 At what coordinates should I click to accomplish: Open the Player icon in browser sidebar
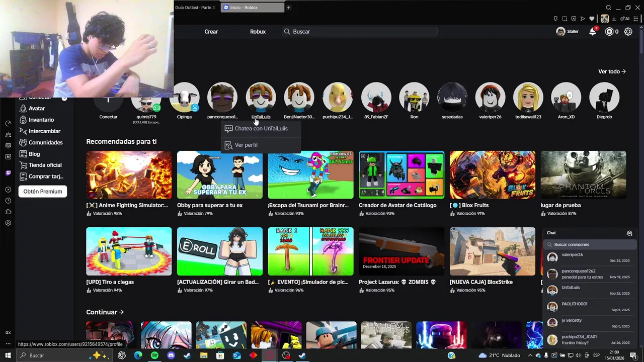[8, 190]
